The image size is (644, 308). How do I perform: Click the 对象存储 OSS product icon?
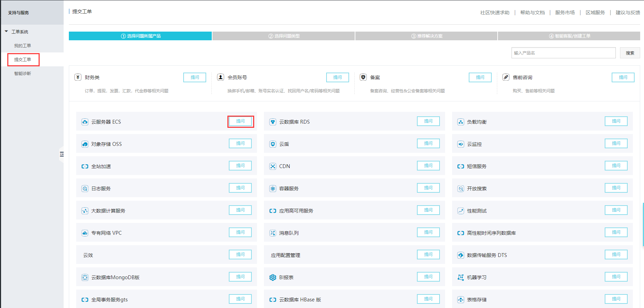pos(85,144)
